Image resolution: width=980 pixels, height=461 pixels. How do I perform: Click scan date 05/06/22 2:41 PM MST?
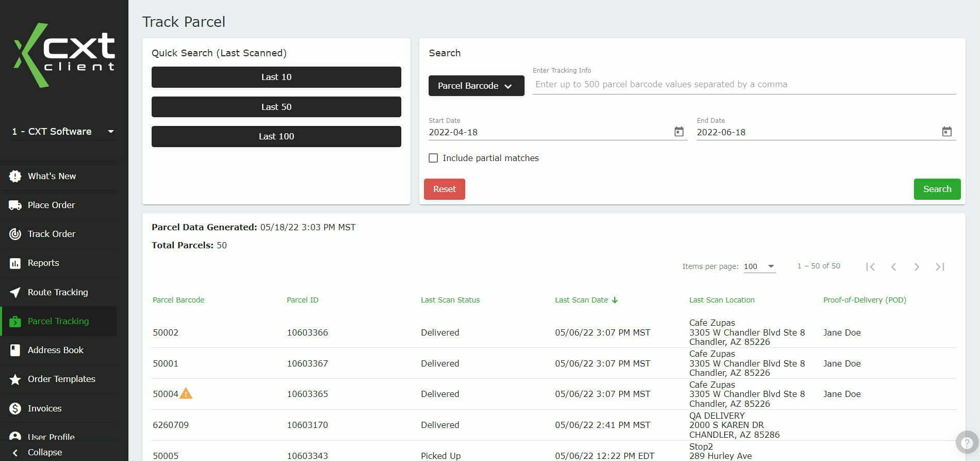coord(602,425)
